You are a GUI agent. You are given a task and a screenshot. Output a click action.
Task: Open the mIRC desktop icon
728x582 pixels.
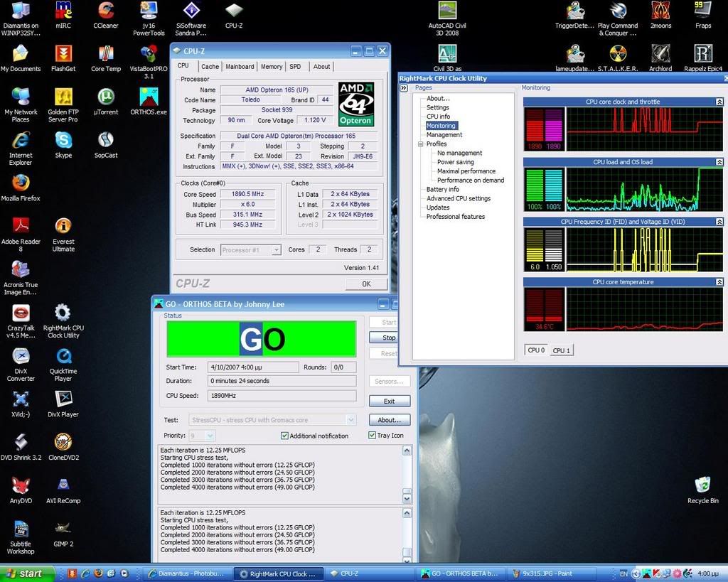click(x=63, y=15)
